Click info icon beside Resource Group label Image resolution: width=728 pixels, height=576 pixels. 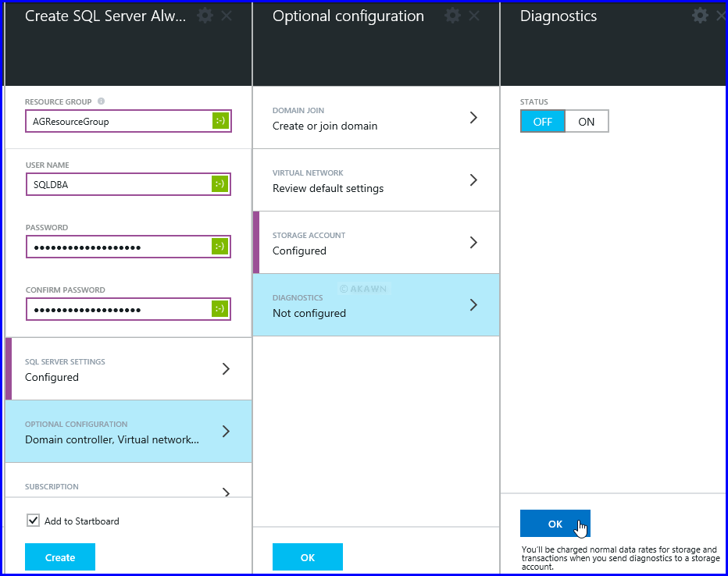coord(101,101)
